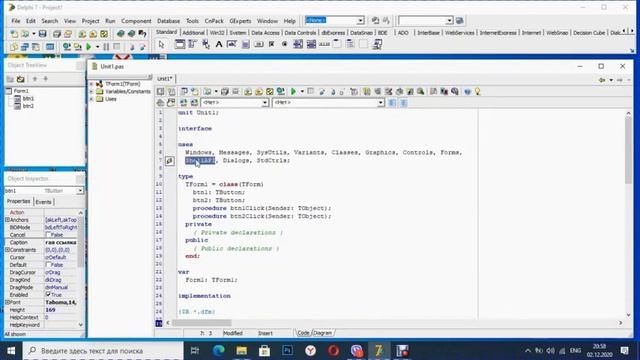
Task: Click the help icon with question mark
Action: point(142,33)
